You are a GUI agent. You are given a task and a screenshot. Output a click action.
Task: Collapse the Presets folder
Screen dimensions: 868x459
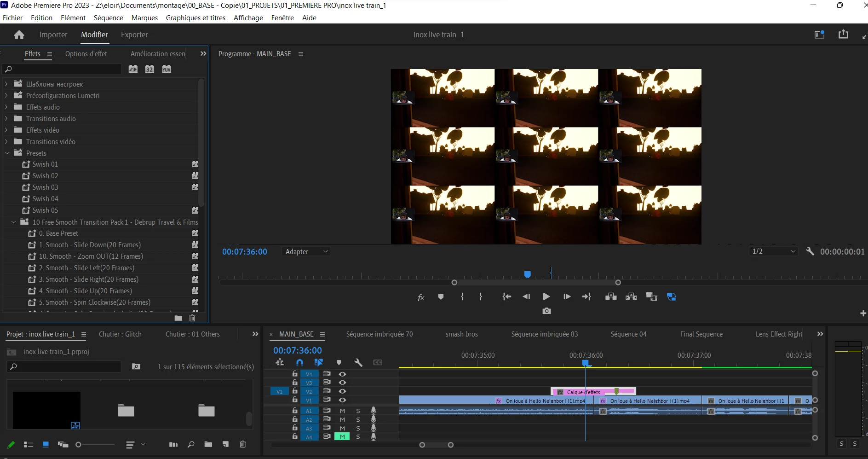coord(7,153)
